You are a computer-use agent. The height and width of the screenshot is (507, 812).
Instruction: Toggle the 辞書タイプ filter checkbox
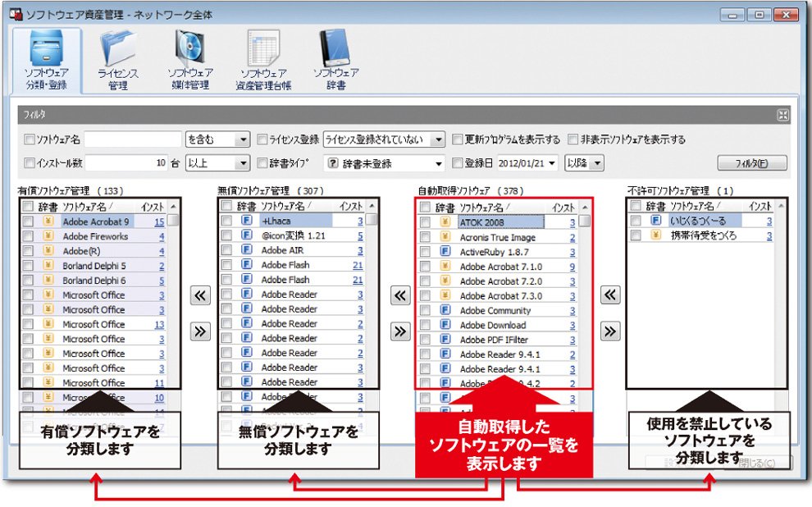click(x=262, y=163)
